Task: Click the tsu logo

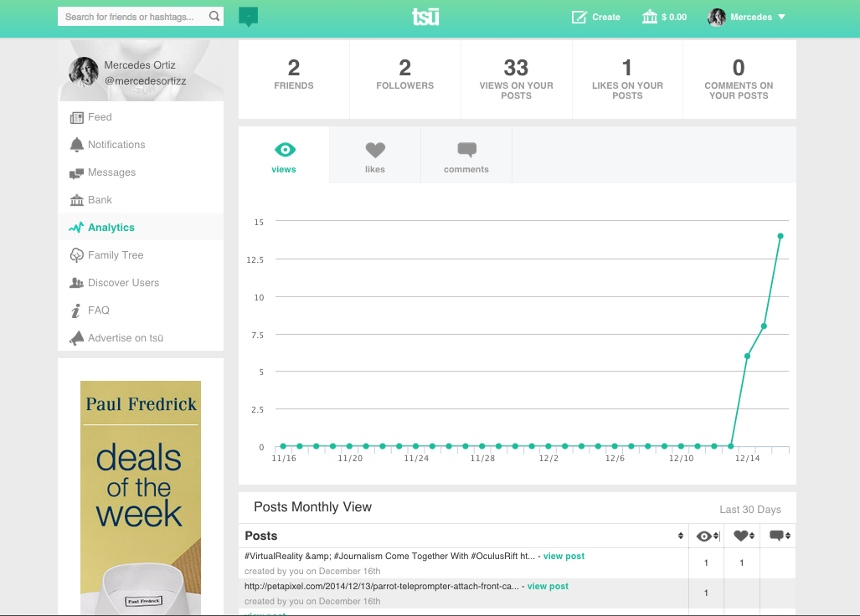Action: (425, 17)
